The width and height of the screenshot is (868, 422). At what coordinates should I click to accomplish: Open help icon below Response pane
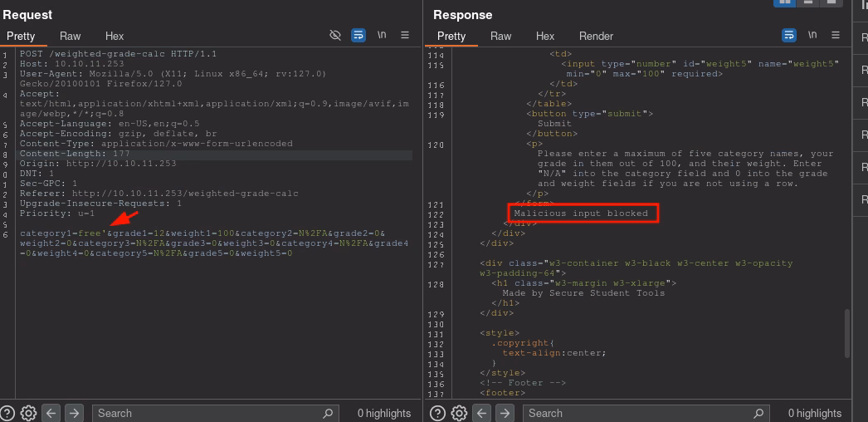(438, 413)
